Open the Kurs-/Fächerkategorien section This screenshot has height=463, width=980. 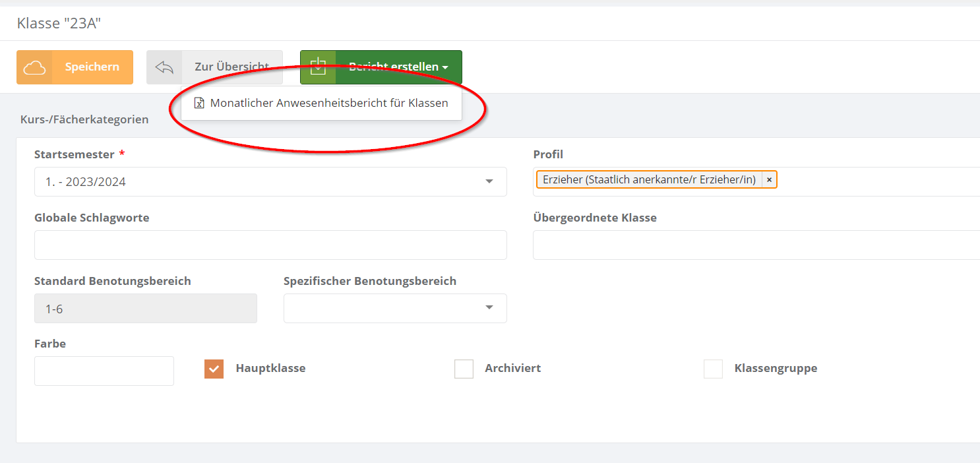[x=84, y=119]
